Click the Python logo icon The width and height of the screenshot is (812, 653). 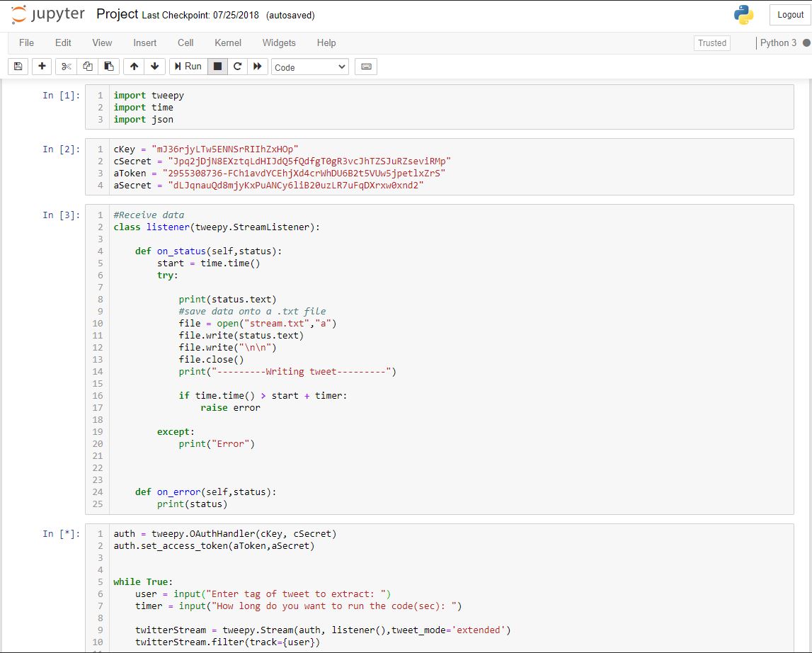tap(743, 15)
